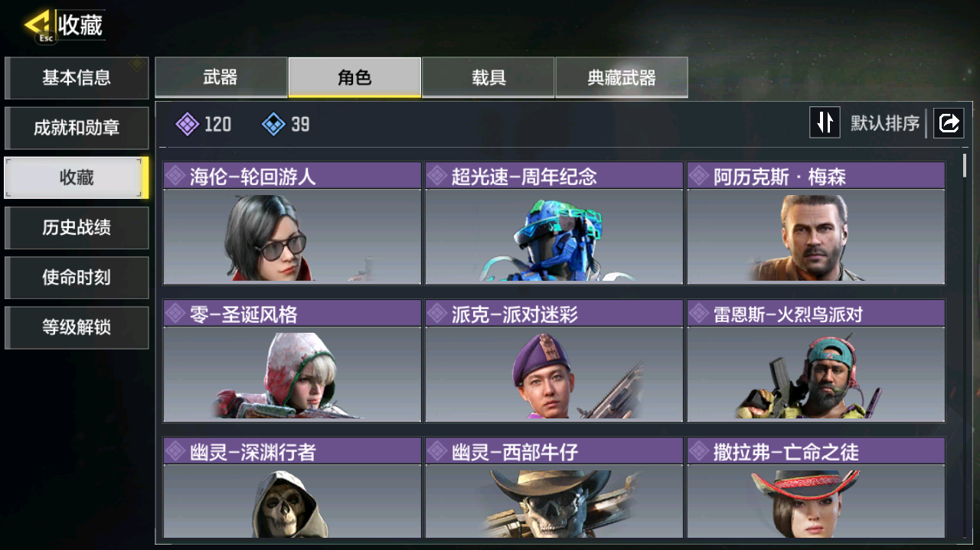Image resolution: width=980 pixels, height=550 pixels.
Task: Tap the share export icon
Action: [x=949, y=122]
